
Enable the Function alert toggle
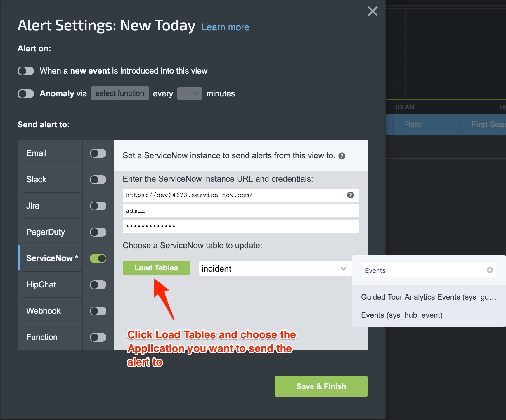98,337
